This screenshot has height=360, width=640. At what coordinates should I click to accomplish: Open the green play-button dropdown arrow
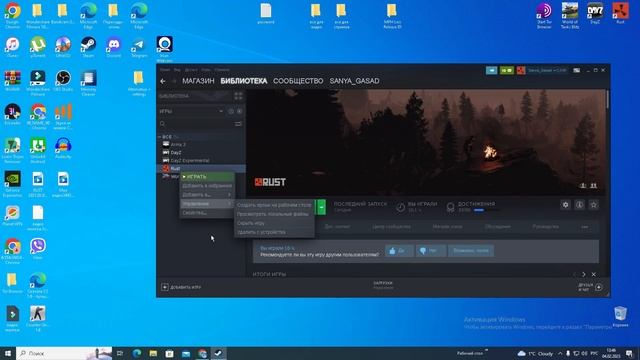(321, 207)
